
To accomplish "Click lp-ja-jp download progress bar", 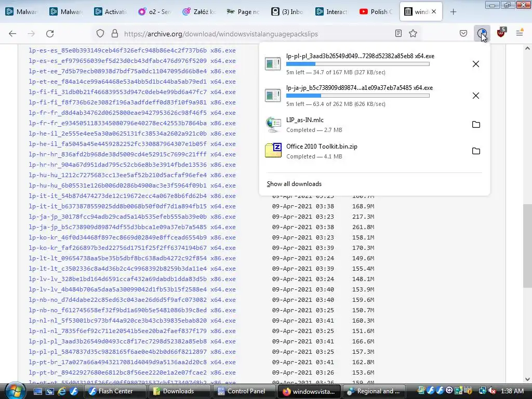I will coord(357,96).
